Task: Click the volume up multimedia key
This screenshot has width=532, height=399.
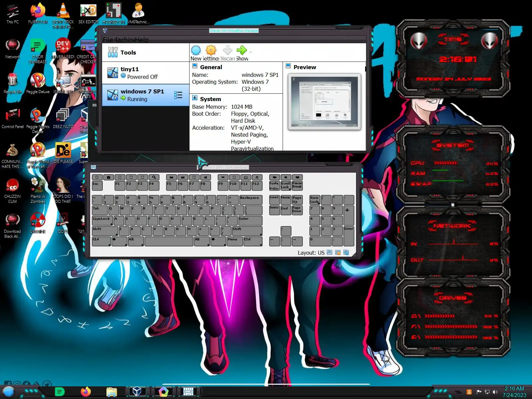Action: click(297, 177)
